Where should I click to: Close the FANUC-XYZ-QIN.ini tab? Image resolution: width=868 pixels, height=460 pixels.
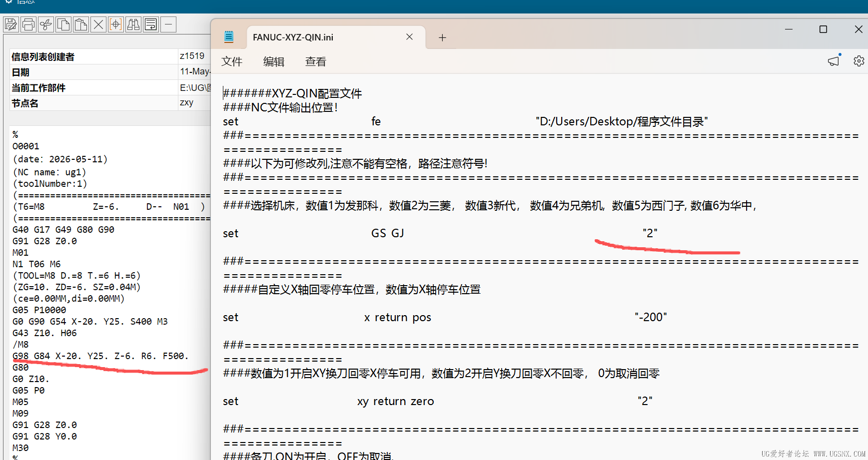[409, 37]
